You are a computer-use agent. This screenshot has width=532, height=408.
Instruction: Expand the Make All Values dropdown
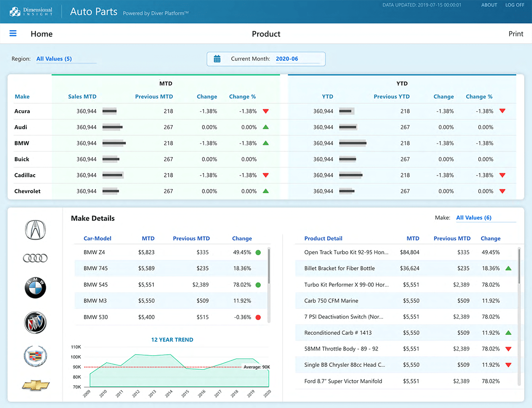pyautogui.click(x=474, y=218)
